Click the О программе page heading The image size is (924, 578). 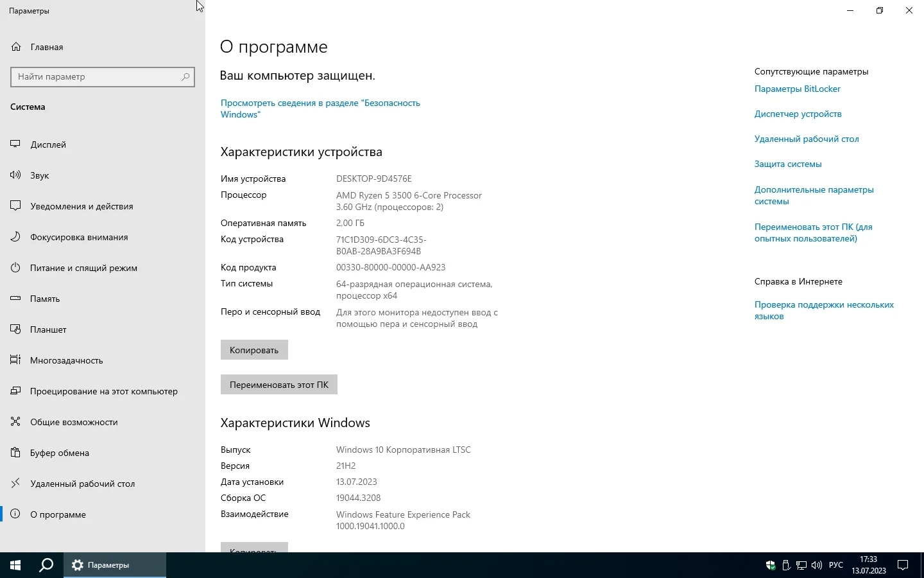tap(274, 47)
